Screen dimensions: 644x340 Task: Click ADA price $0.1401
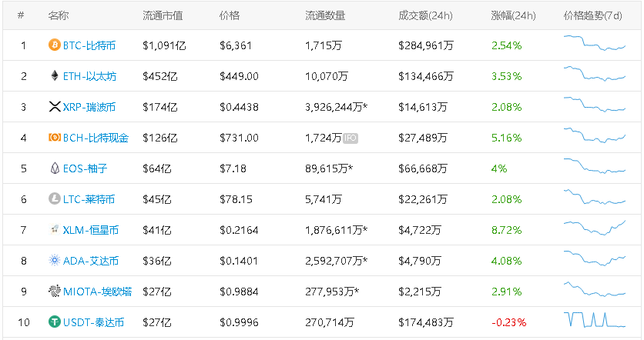[x=239, y=261]
